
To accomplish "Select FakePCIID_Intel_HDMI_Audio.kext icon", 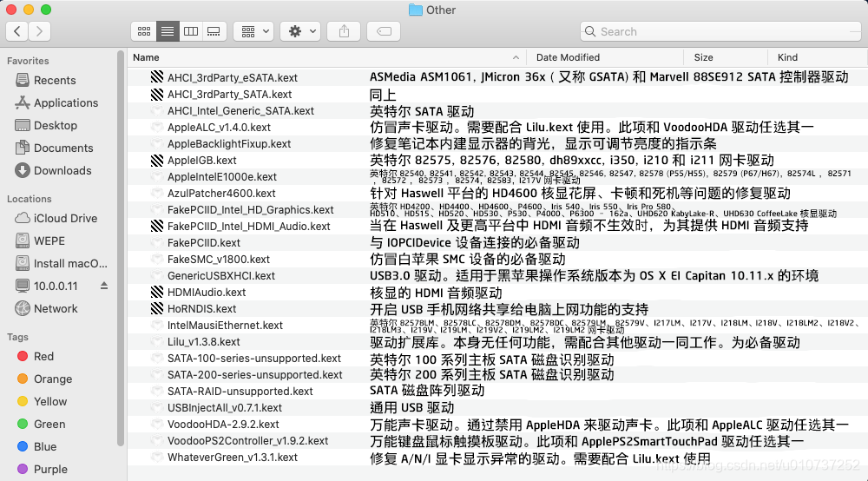I will 157,227.
